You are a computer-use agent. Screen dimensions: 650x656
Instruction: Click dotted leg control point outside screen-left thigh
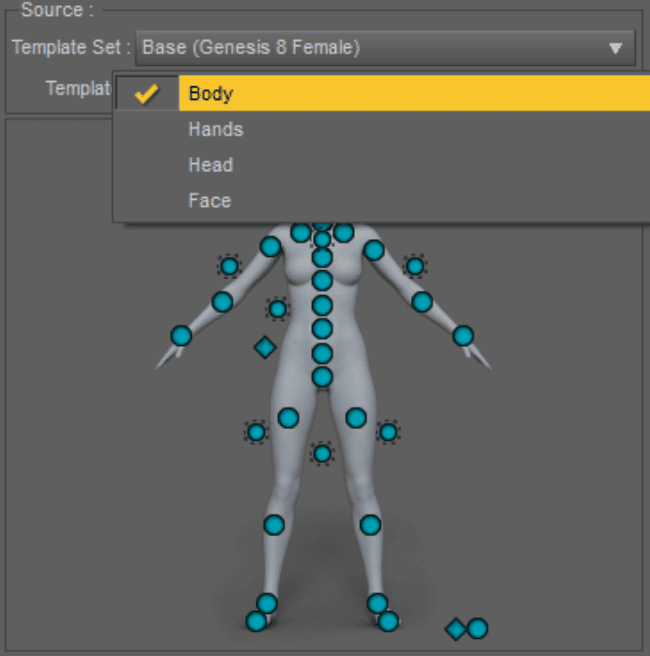[x=256, y=432]
